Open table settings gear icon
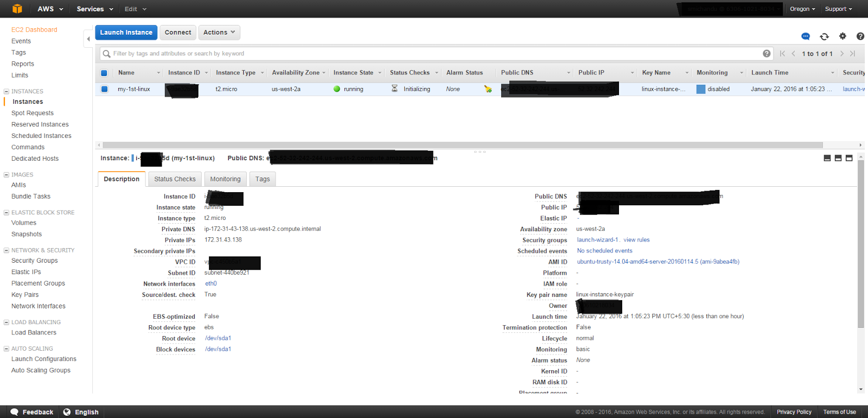 pyautogui.click(x=843, y=36)
